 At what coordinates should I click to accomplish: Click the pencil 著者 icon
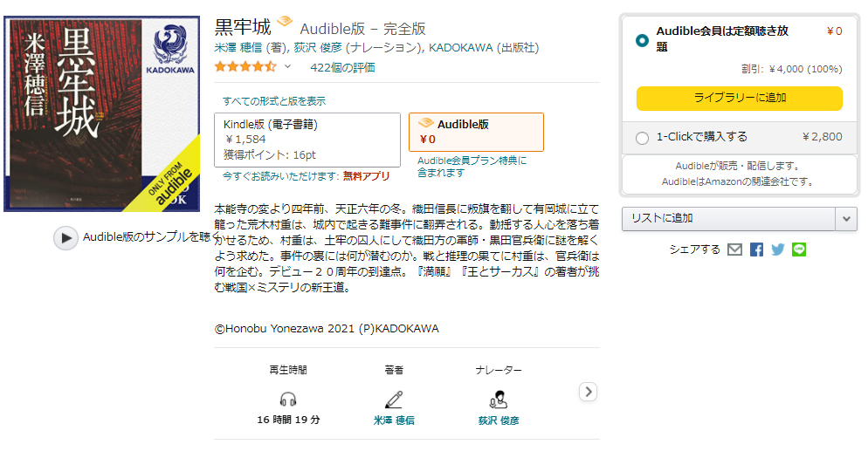tap(394, 399)
